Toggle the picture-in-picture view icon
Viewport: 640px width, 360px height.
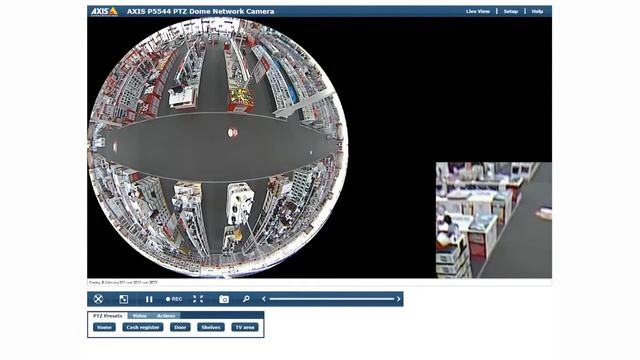pos(124,299)
